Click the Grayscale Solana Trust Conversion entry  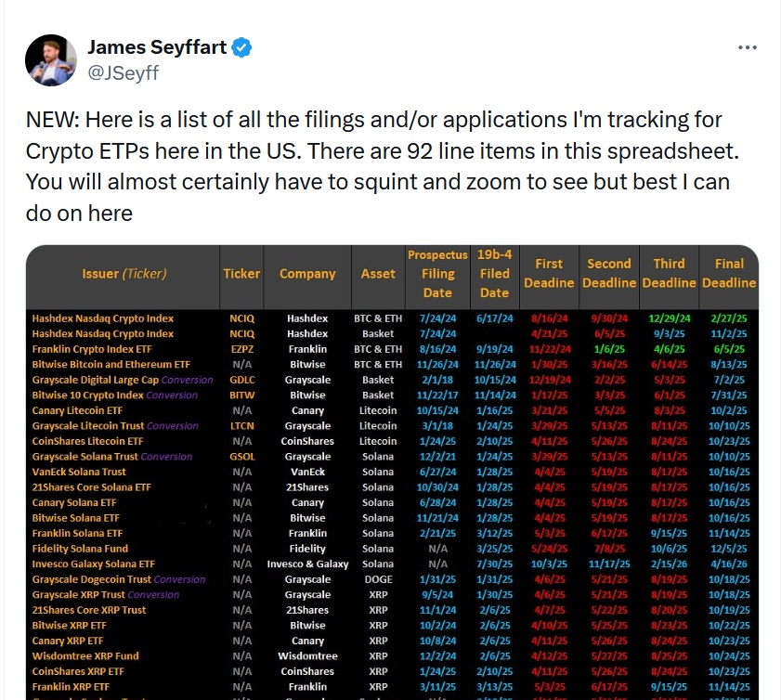pos(112,457)
